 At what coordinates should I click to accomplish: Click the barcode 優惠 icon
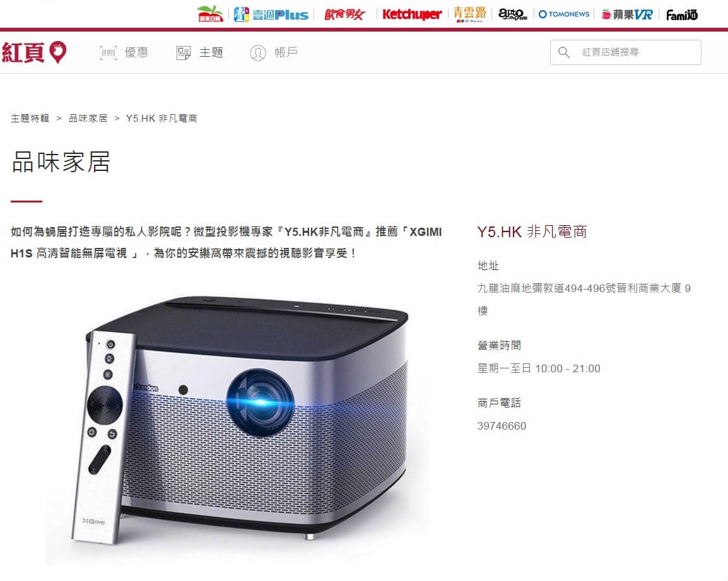coord(108,53)
